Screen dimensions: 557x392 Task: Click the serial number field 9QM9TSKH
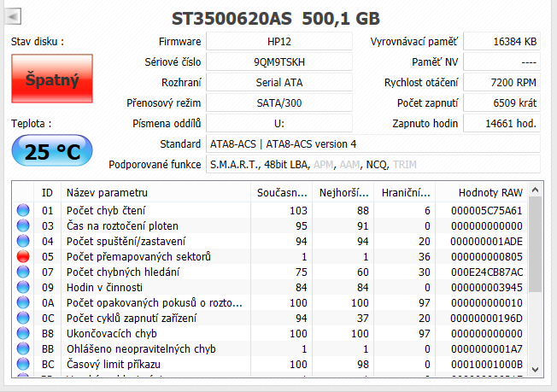click(x=279, y=62)
